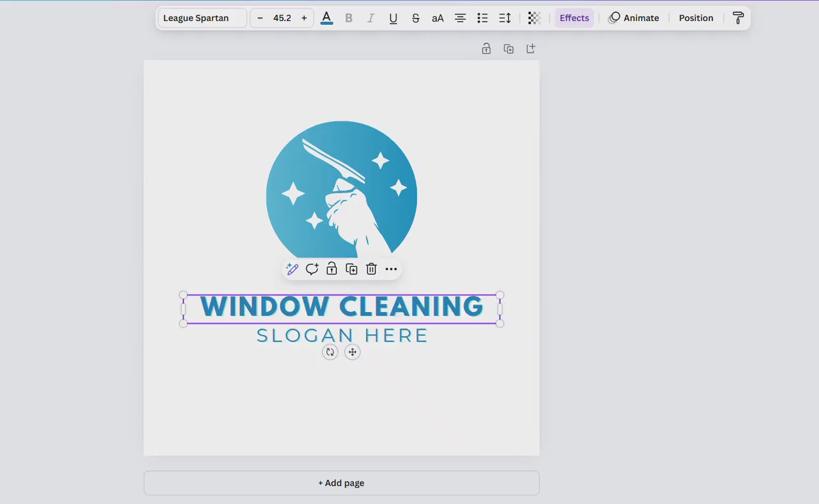Viewport: 819px width, 504px height.
Task: Lock the selected text element
Action: click(331, 269)
